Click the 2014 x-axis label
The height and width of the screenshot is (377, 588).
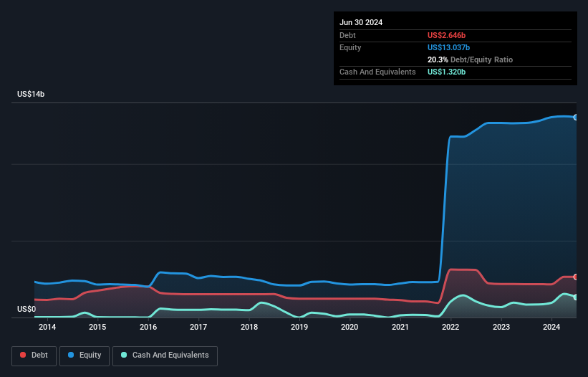47,327
